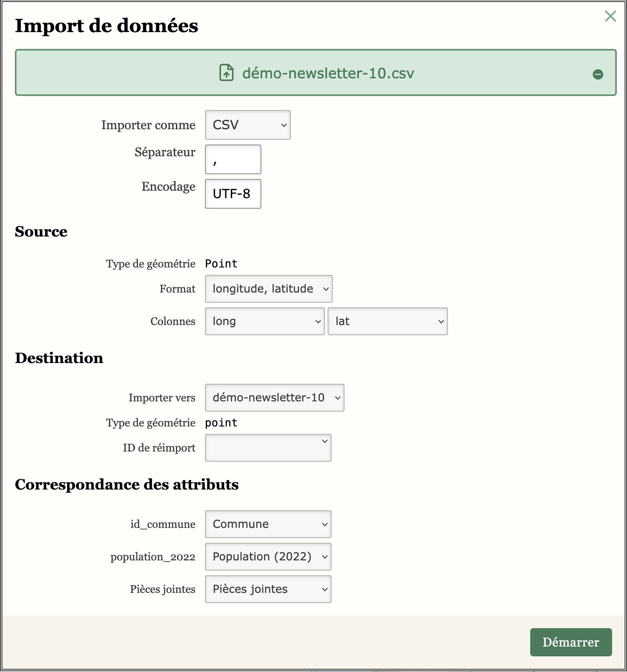Open the Format dropdown showing longitude, latitude

click(x=268, y=289)
